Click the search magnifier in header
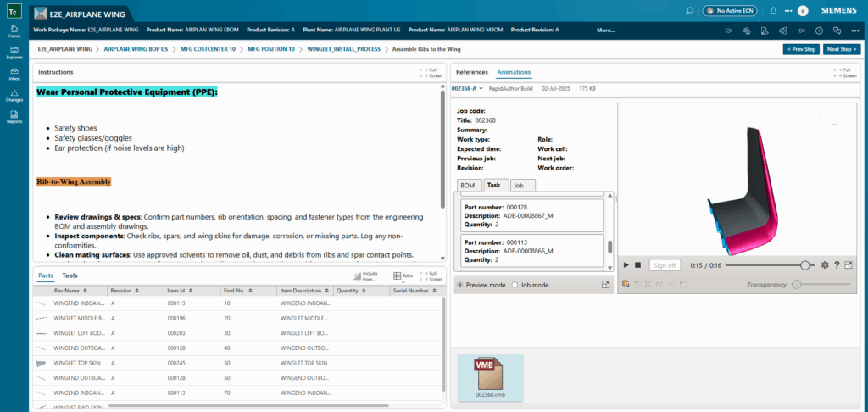This screenshot has height=412, width=868. pos(689,11)
